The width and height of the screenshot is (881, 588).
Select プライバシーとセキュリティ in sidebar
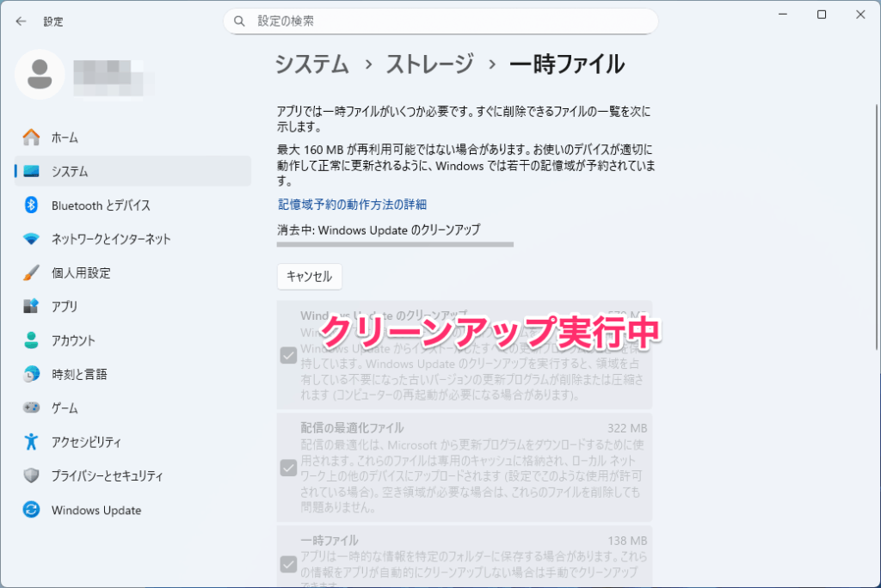coord(132,475)
